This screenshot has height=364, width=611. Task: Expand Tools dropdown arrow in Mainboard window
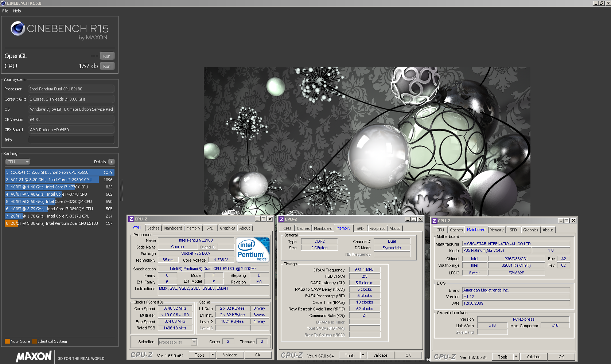click(516, 357)
